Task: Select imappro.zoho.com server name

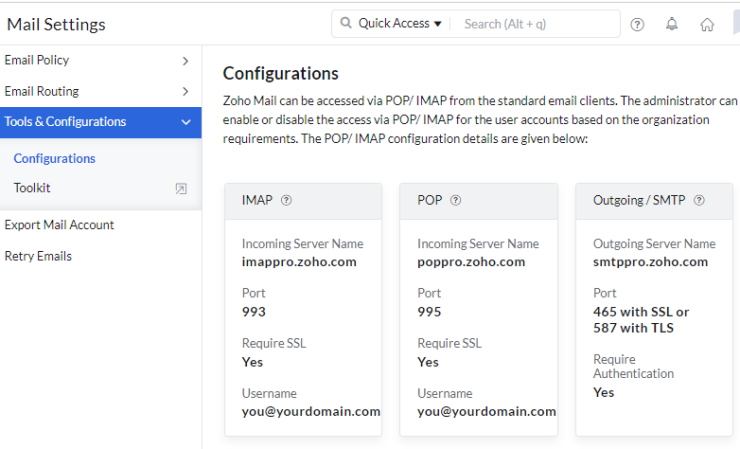Action: [x=299, y=262]
